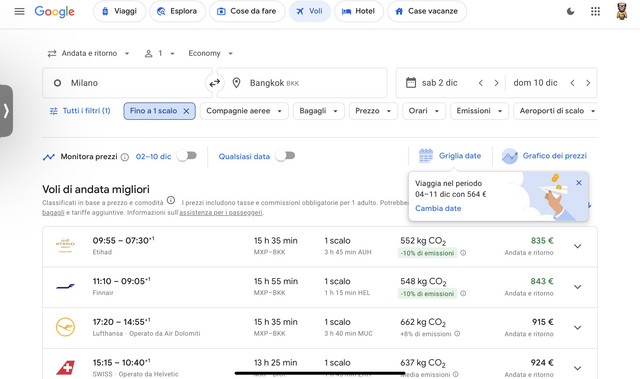640x379 pixels.
Task: Open Prezzo filter dropdown
Action: pos(373,111)
